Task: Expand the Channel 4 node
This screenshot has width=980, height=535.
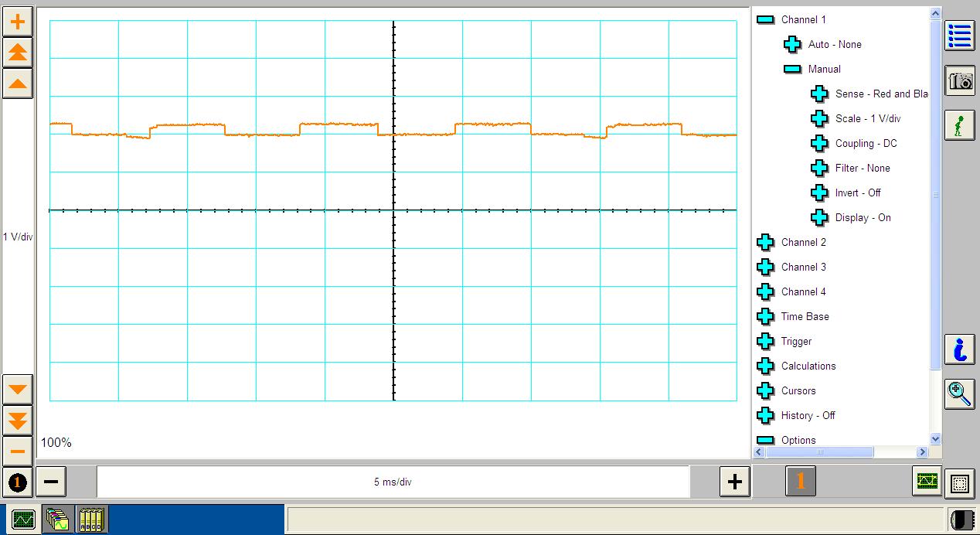Action: 765,291
